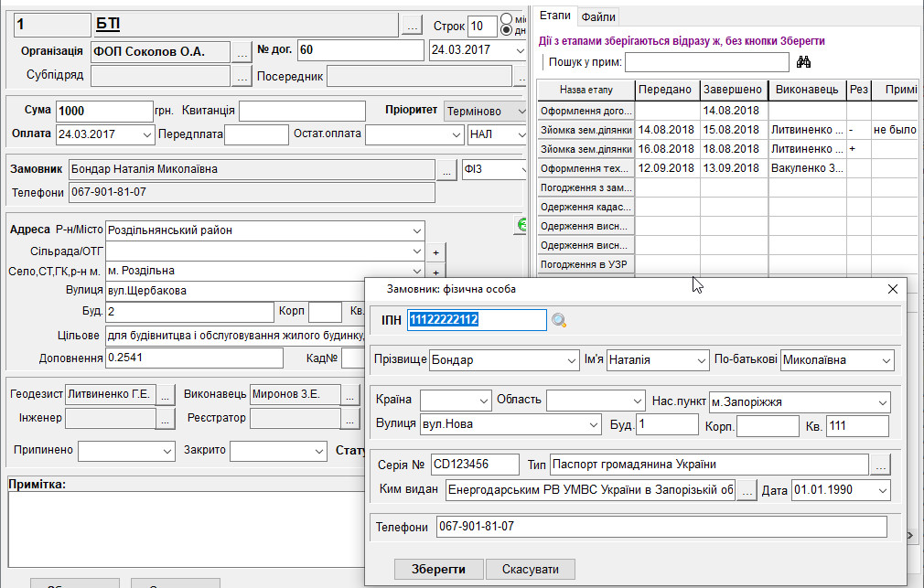Image resolution: width=924 pixels, height=588 pixels.
Task: Open the Область dropdown in the dialog
Action: 637,401
